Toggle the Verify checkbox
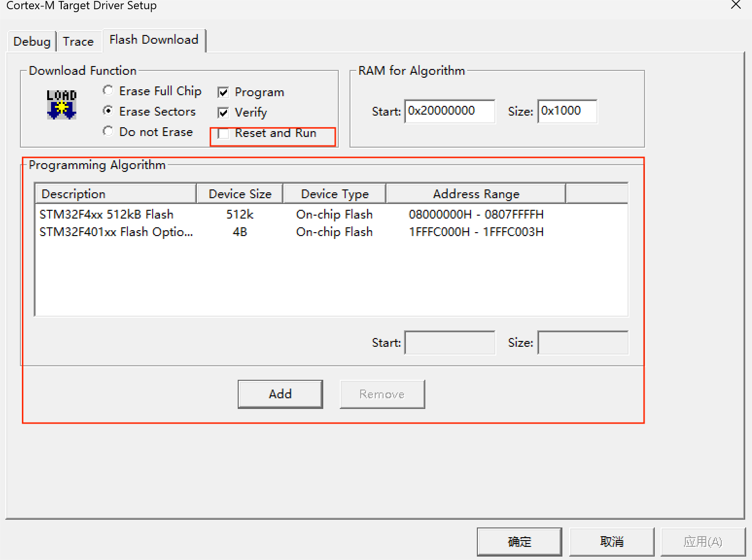Image resolution: width=752 pixels, height=560 pixels. click(223, 113)
